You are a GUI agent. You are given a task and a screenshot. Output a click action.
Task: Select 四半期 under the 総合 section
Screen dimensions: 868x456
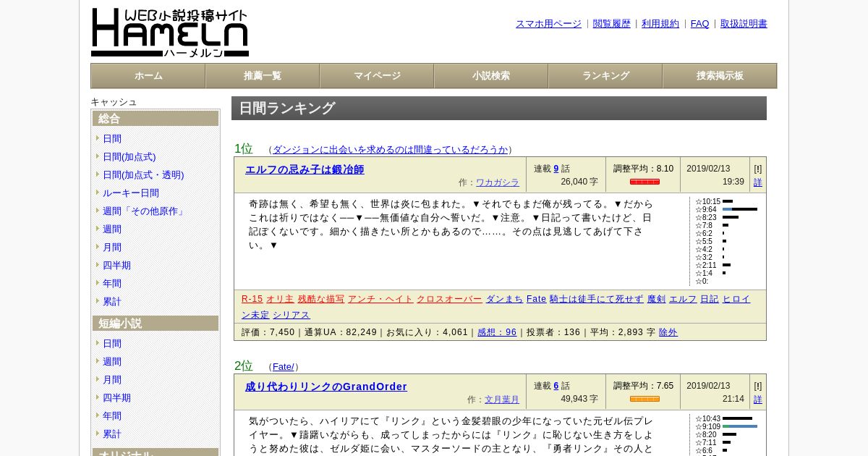116,266
